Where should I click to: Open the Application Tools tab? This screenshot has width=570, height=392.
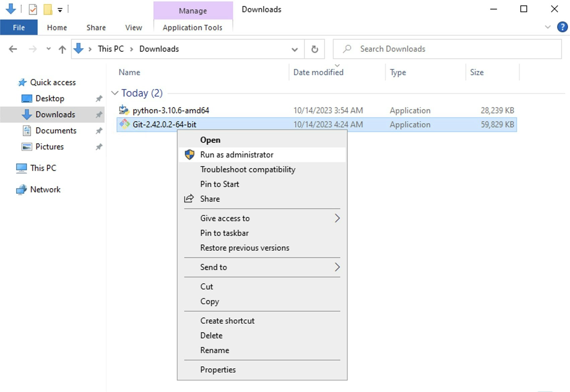click(x=193, y=27)
